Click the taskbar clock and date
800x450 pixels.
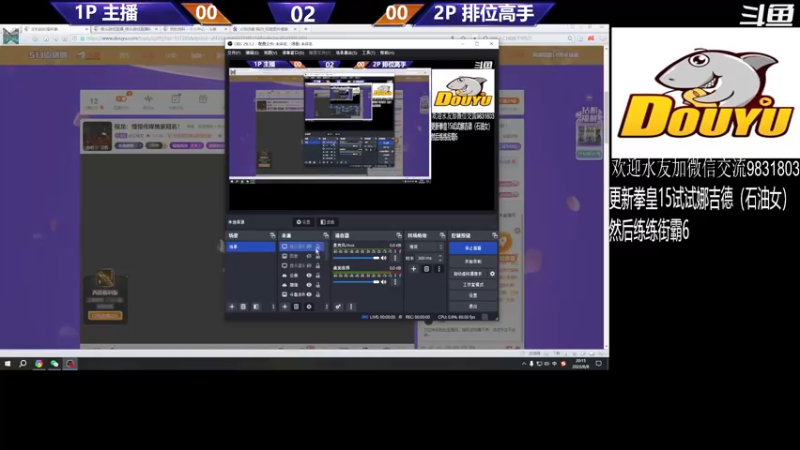point(581,364)
